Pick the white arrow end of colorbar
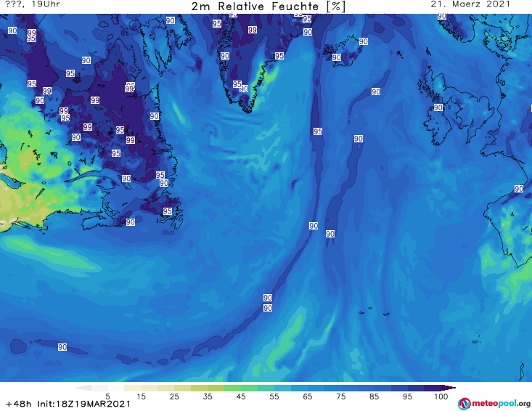The height and width of the screenshot is (411, 532). (x=83, y=388)
